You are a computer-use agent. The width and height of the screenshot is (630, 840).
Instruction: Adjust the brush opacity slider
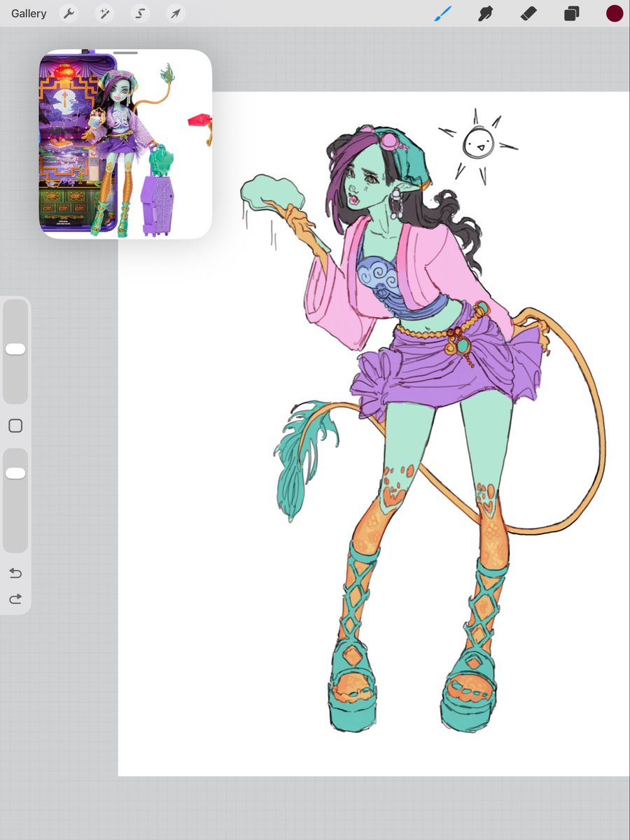[x=15, y=473]
